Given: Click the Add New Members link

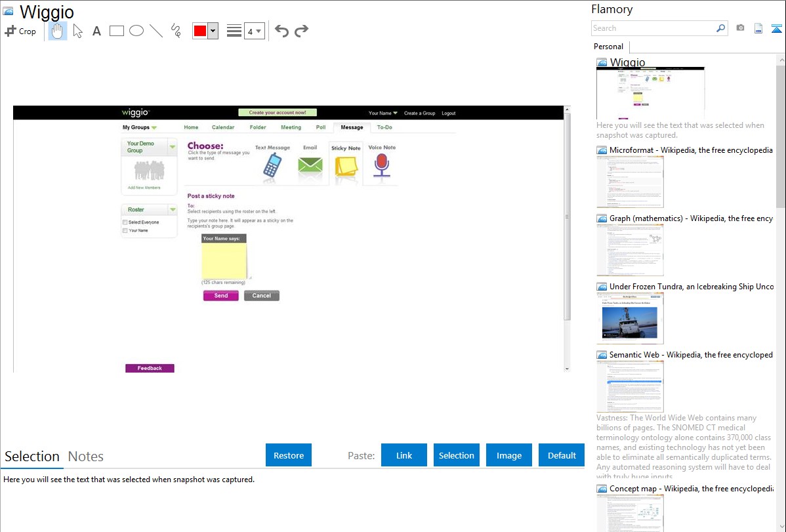Looking at the screenshot, I should pos(144,188).
